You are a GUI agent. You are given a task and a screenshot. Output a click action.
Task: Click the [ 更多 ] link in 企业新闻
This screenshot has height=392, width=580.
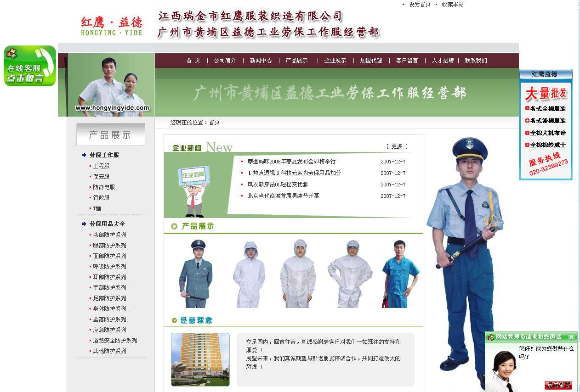(397, 146)
